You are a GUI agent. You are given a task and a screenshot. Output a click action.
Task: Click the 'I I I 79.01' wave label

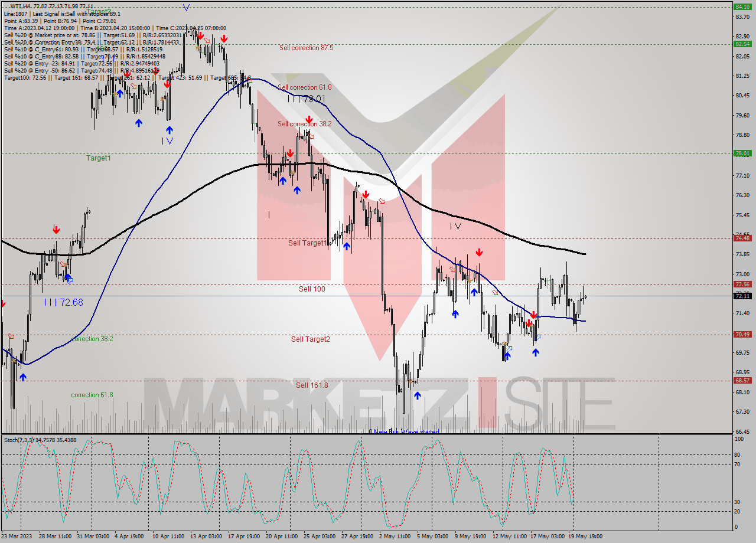307,99
